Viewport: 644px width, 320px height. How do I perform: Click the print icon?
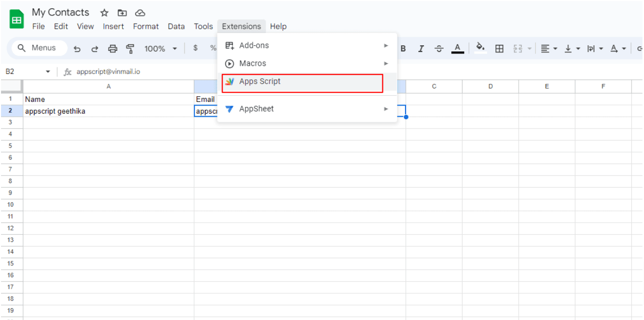113,49
